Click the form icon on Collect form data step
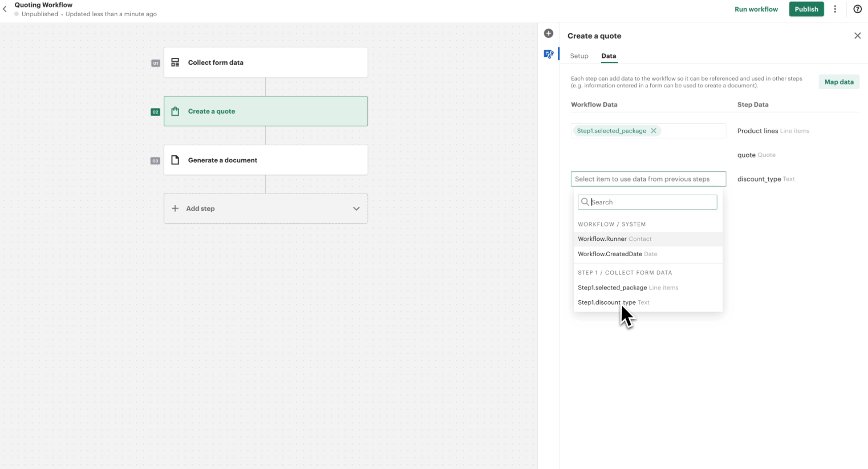Viewport: 868px width, 469px height. point(175,62)
